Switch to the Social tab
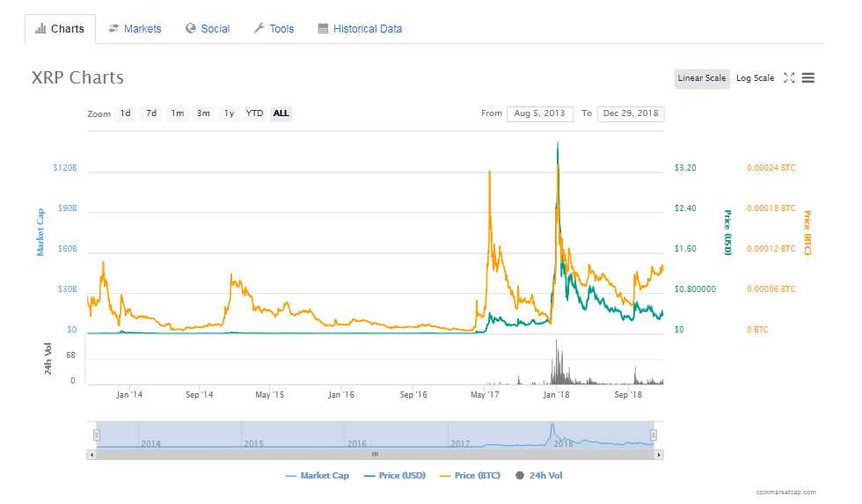Viewport: 862px width, 504px height. click(208, 29)
